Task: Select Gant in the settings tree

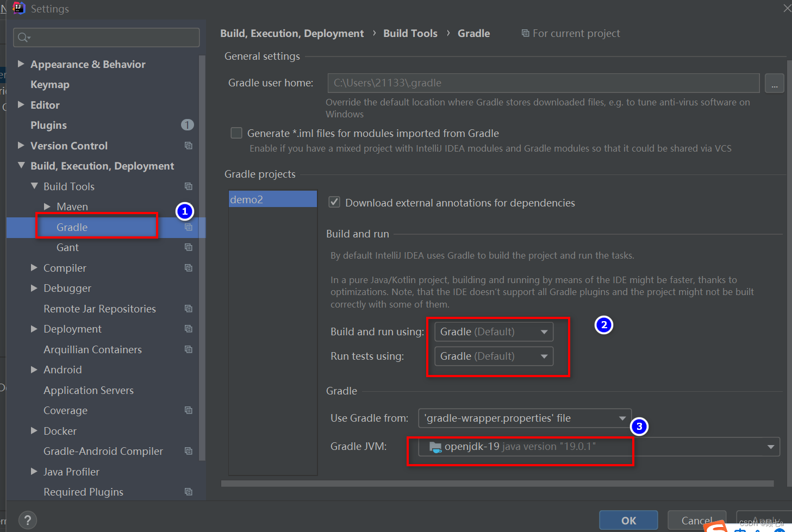Action: 67,248
